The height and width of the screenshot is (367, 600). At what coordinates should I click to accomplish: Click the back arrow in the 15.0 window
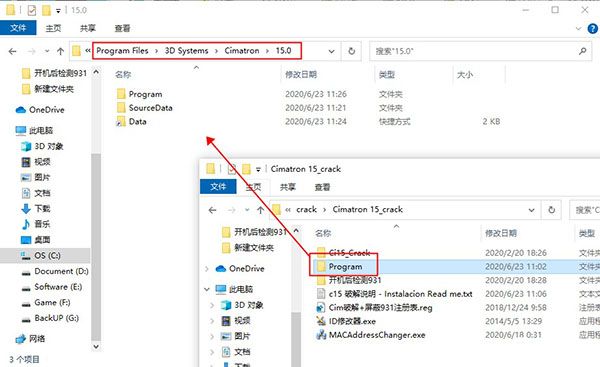(12, 51)
